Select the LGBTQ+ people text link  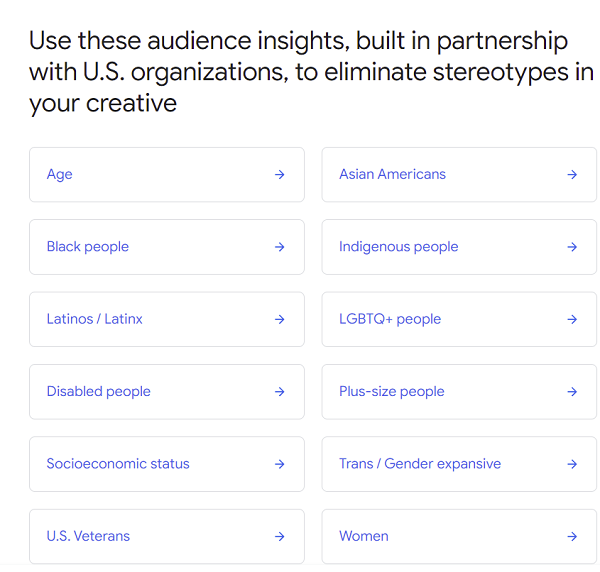(390, 319)
